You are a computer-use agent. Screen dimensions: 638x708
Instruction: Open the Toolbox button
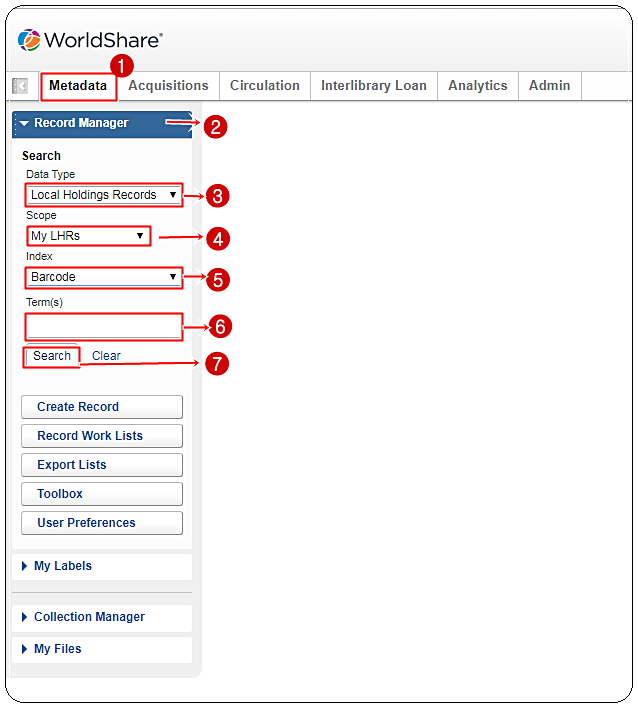102,494
